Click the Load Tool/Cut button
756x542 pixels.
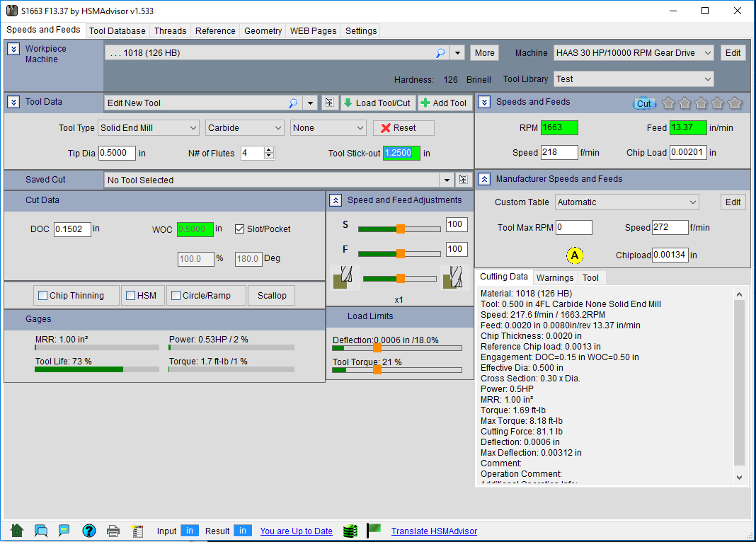point(377,103)
